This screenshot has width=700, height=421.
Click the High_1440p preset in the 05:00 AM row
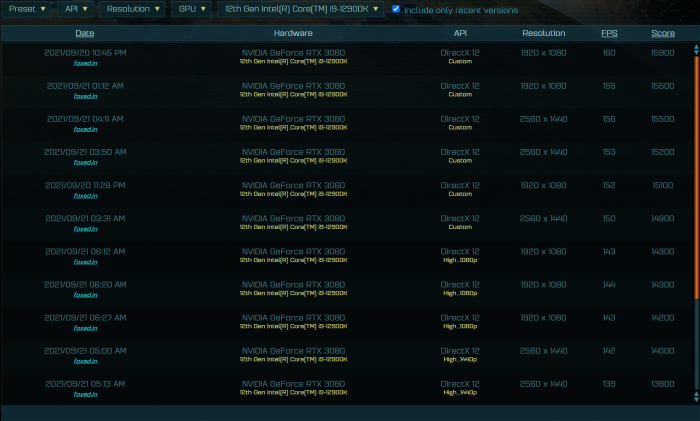point(460,359)
